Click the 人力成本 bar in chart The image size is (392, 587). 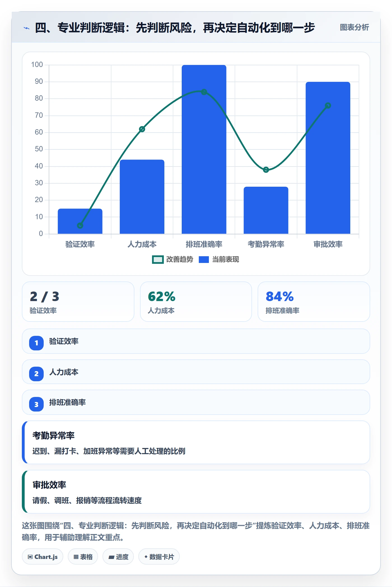[142, 197]
